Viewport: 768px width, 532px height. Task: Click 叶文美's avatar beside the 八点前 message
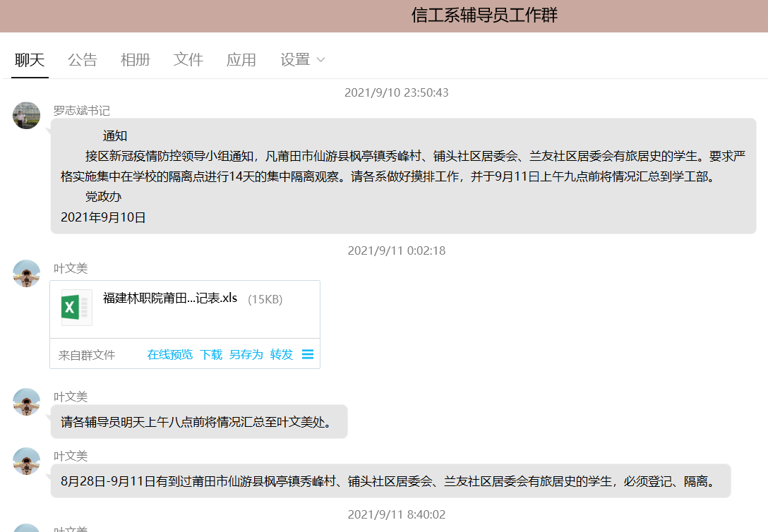(27, 401)
